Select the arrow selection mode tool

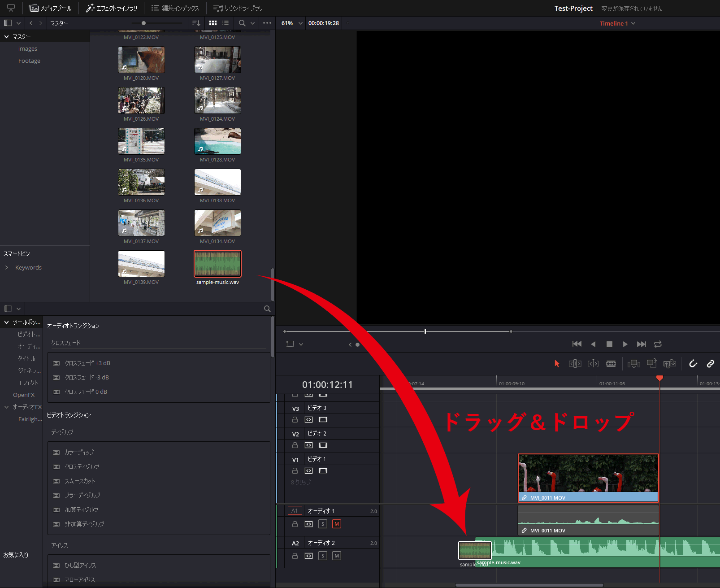pyautogui.click(x=557, y=364)
